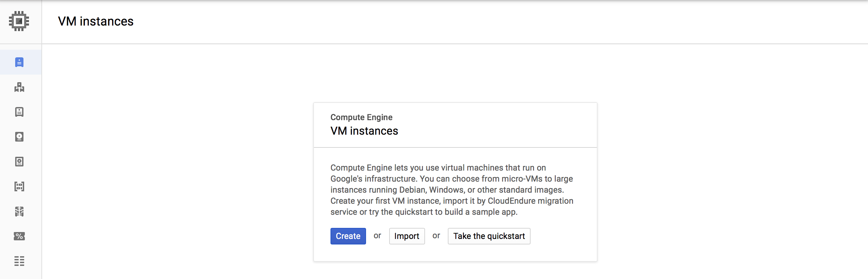Open the VM instances sidebar icon
The image size is (868, 279).
click(19, 62)
